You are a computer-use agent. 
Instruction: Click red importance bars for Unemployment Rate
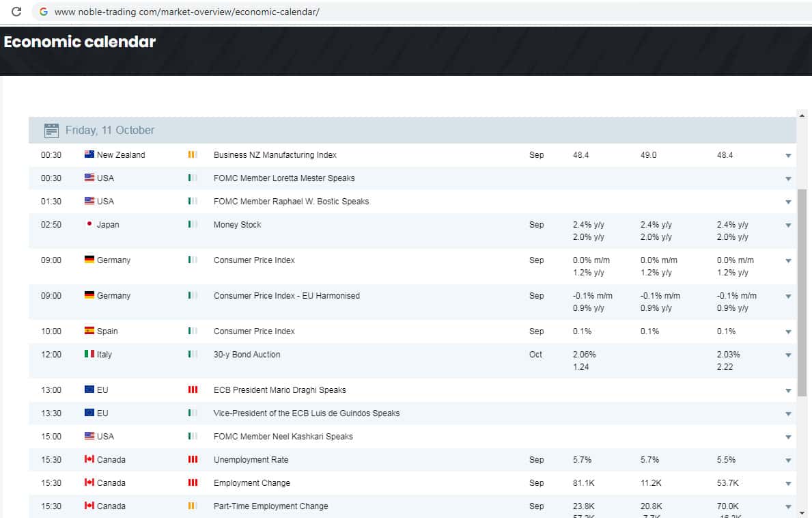pyautogui.click(x=193, y=460)
